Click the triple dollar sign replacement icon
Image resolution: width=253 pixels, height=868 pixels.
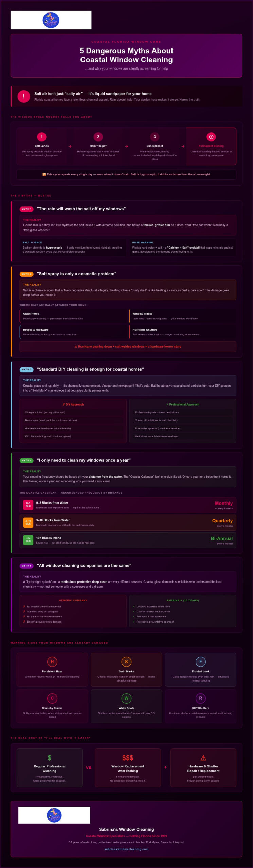point(128,758)
